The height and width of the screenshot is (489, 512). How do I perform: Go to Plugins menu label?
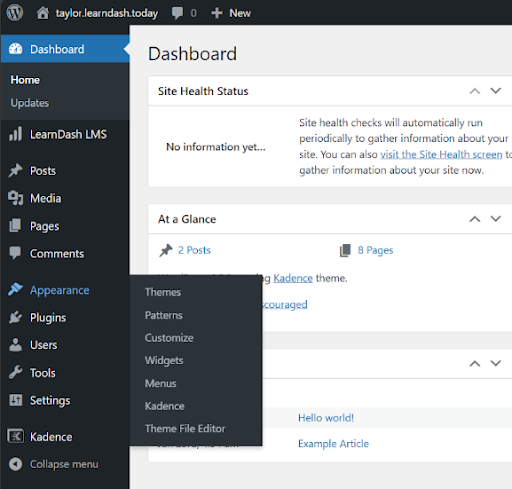(48, 318)
